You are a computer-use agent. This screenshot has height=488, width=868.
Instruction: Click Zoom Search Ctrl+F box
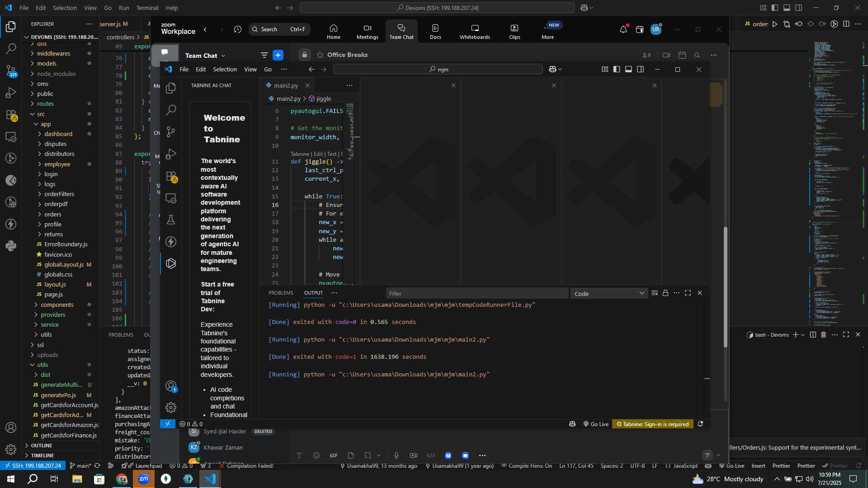[279, 29]
